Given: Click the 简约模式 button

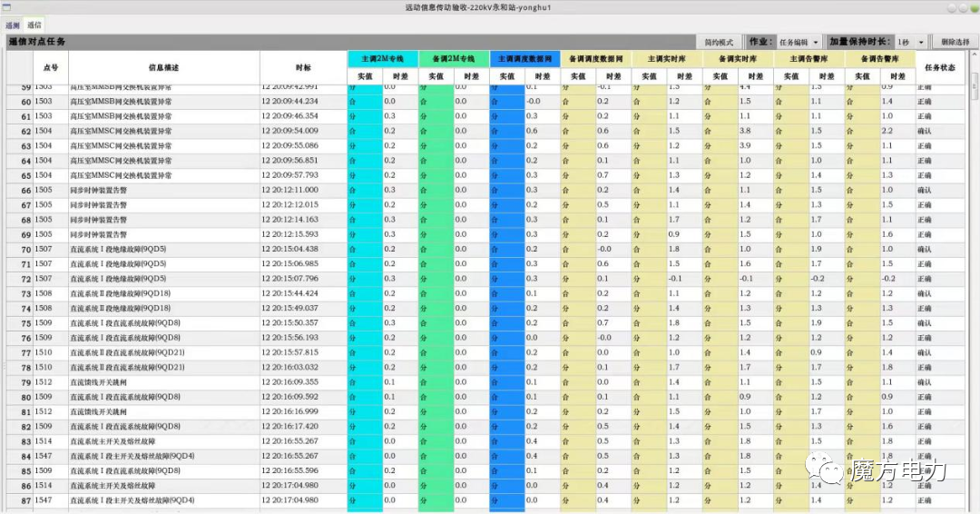Looking at the screenshot, I should point(720,42).
